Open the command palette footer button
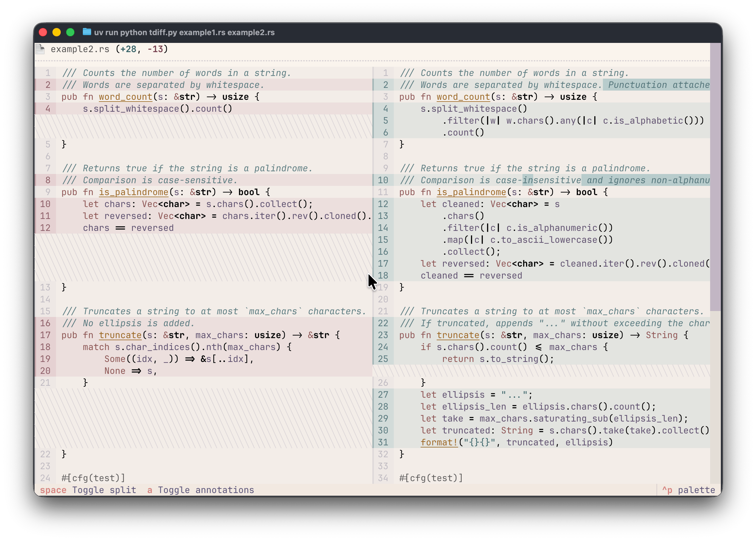Screen dimensions: 756x541 pos(688,490)
